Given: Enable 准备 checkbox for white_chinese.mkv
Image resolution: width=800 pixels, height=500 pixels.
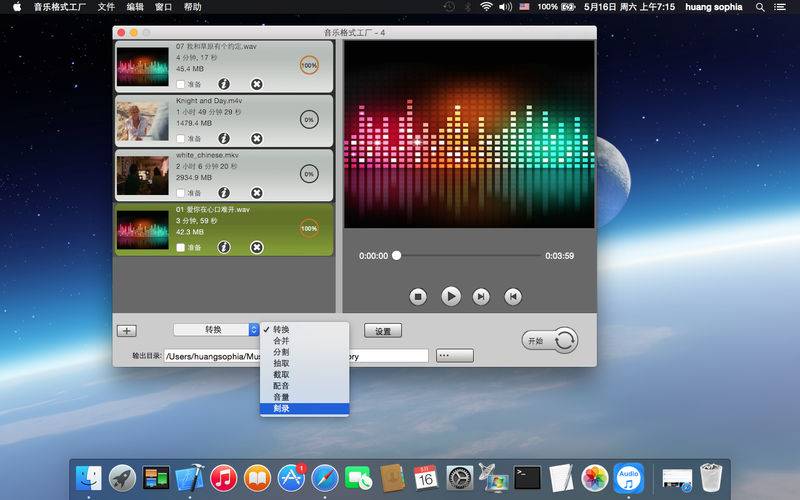Looking at the screenshot, I should pyautogui.click(x=180, y=193).
